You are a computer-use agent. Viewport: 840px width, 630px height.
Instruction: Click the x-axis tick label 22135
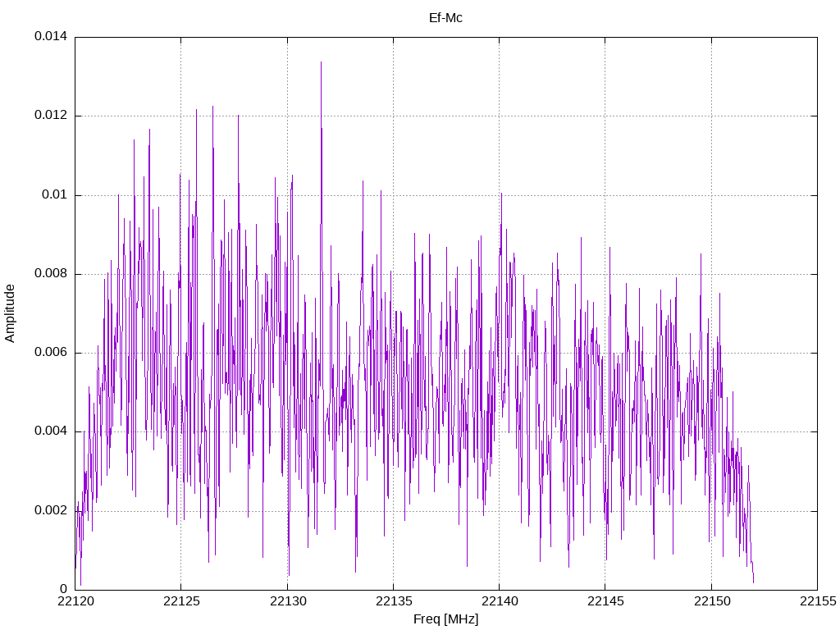coord(394,601)
